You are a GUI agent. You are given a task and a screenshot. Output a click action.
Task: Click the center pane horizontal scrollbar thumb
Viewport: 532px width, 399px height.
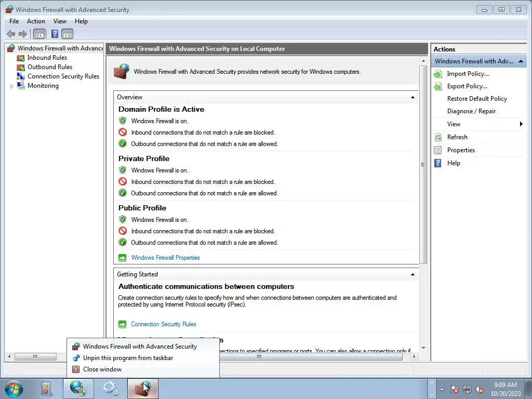click(259, 356)
